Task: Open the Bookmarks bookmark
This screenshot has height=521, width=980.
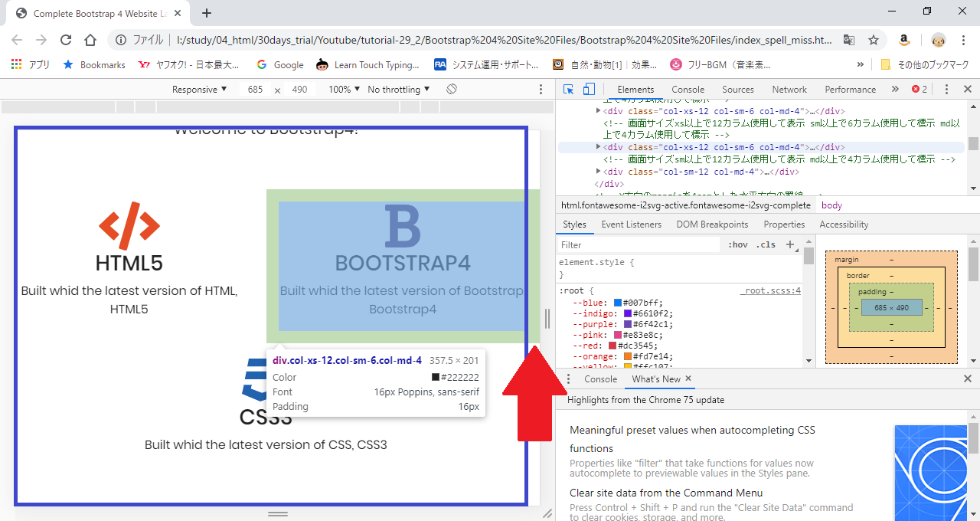Action: [94, 65]
